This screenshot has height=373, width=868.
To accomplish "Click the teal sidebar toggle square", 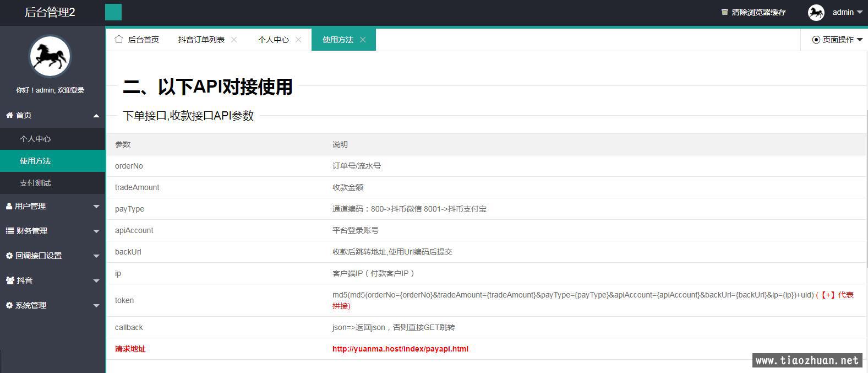I will [113, 12].
